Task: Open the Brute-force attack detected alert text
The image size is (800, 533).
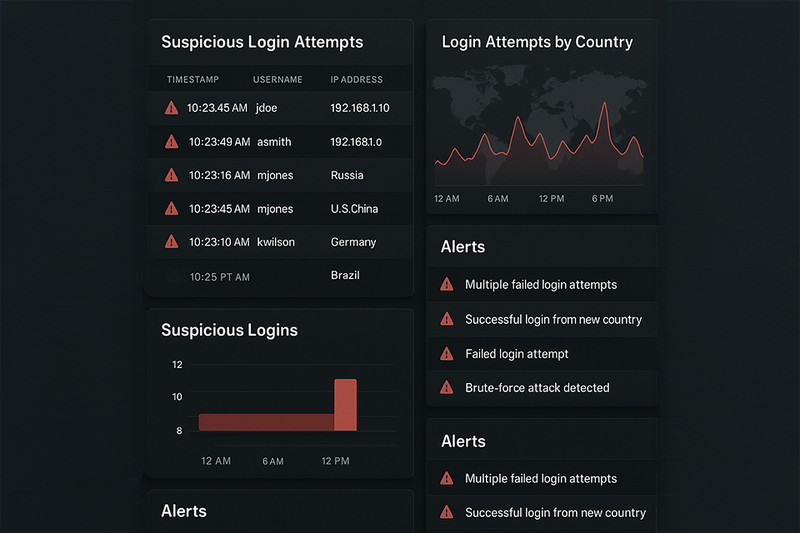Action: click(537, 387)
